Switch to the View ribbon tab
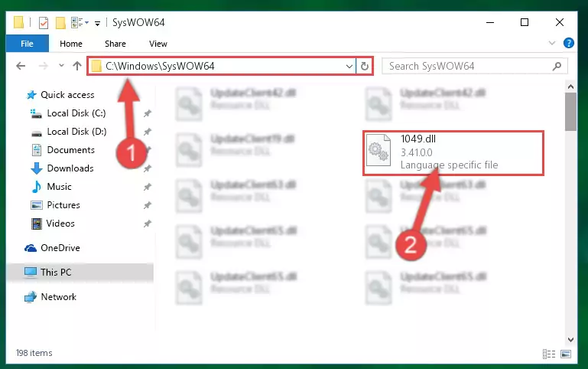This screenshot has height=369, width=588. click(158, 44)
